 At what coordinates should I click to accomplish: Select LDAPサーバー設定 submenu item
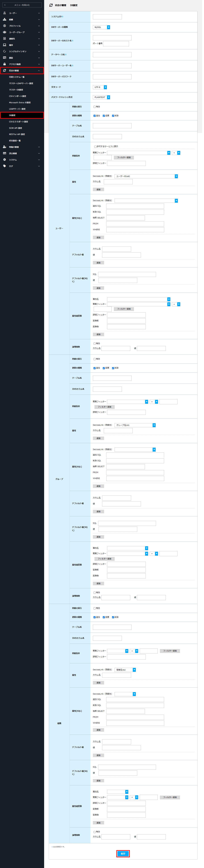(x=17, y=109)
